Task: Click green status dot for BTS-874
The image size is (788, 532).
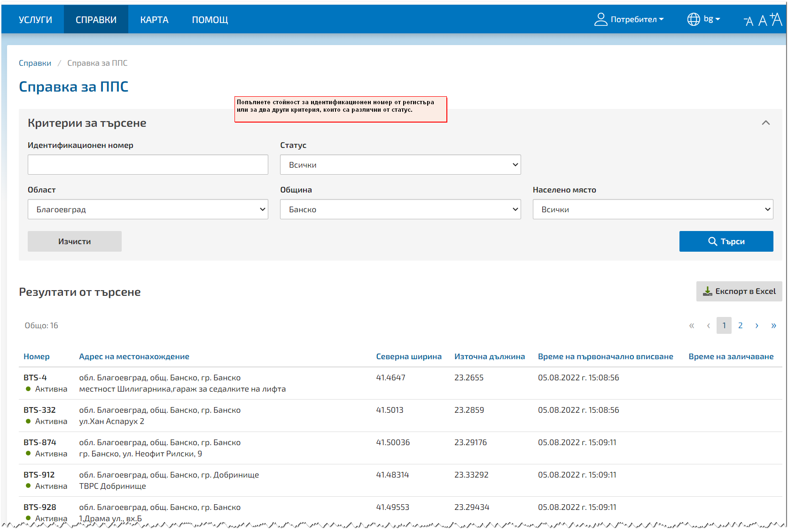Action: click(28, 454)
